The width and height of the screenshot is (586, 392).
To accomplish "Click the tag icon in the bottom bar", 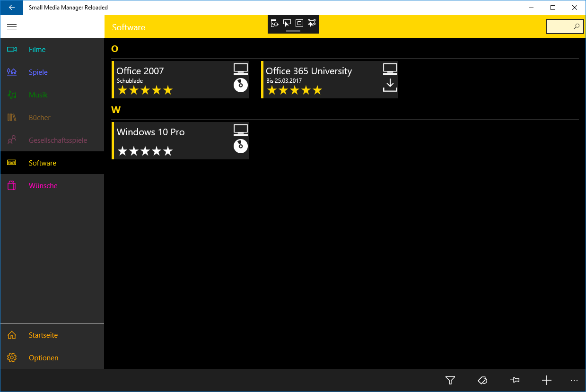I will pos(482,380).
